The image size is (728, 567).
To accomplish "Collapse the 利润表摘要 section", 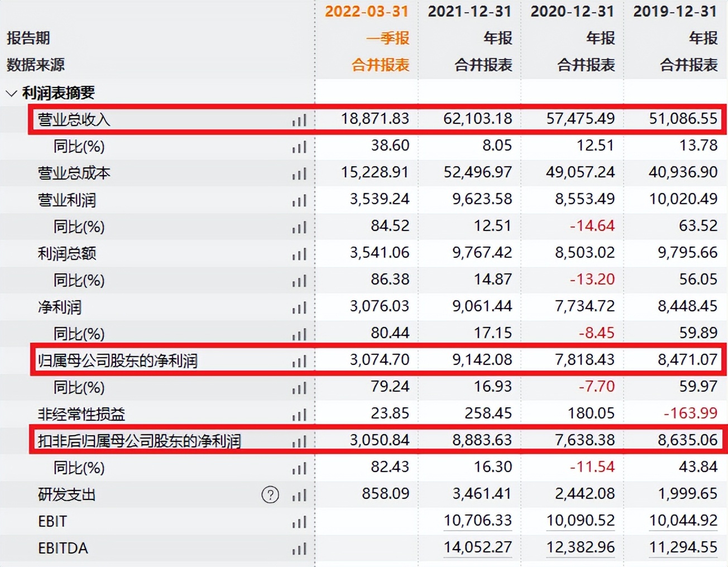I will tap(11, 93).
